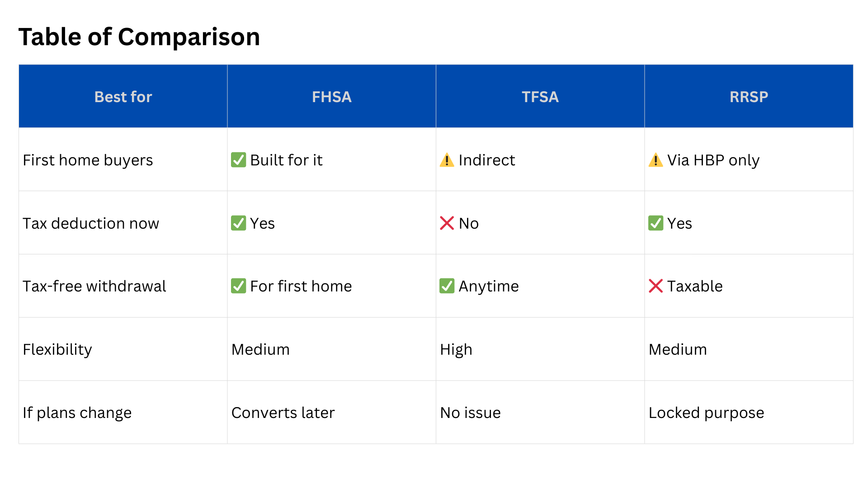Click the checkmark beside For first home
This screenshot has height=488, width=868.
238,286
